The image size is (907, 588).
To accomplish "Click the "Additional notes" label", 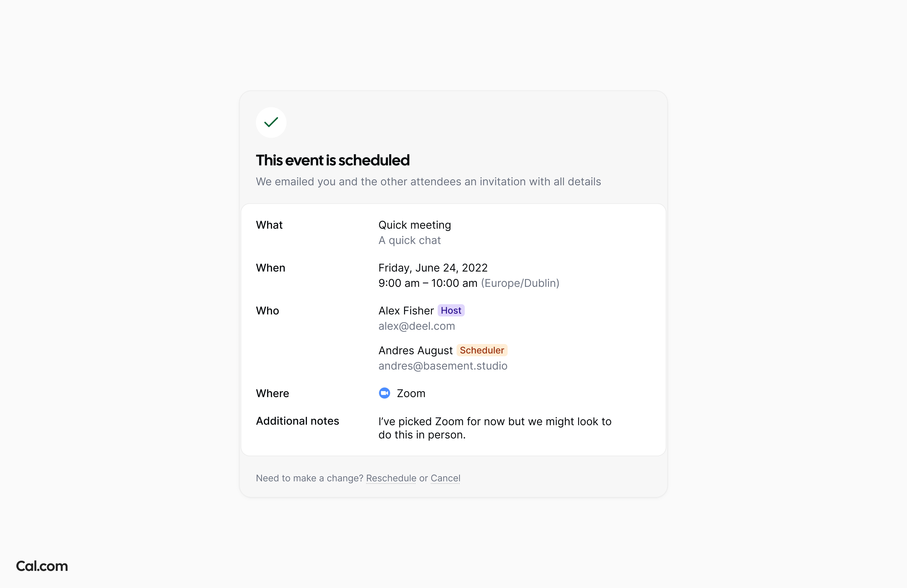I will tap(297, 421).
